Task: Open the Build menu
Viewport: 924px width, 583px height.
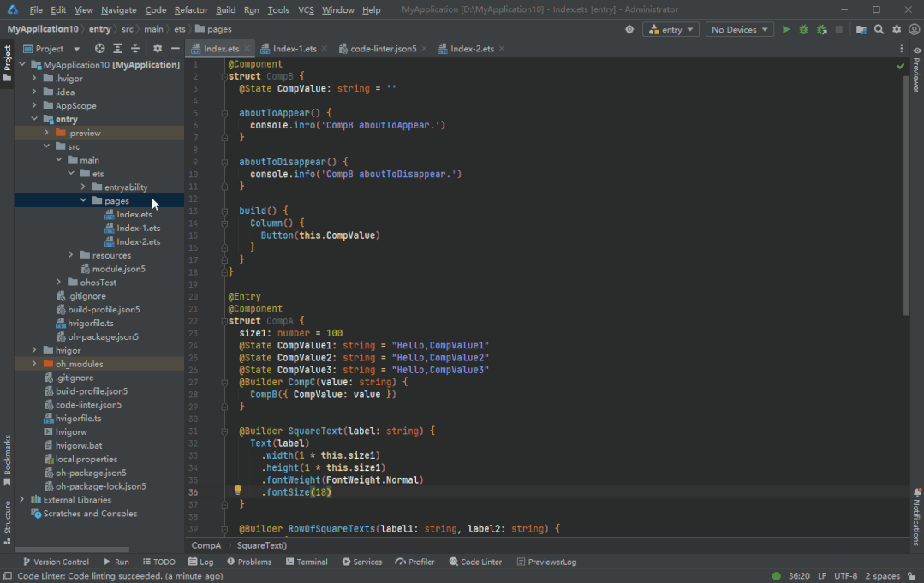Action: (x=226, y=10)
